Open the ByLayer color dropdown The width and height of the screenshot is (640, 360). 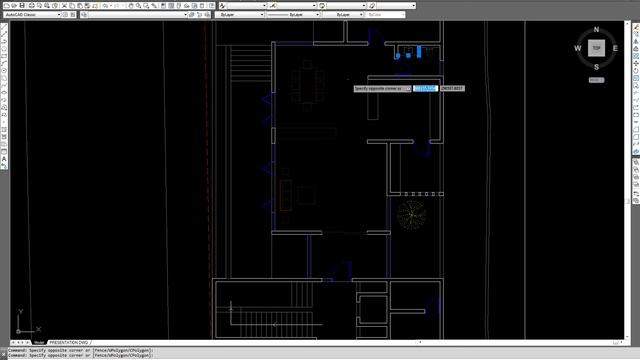[x=240, y=15]
